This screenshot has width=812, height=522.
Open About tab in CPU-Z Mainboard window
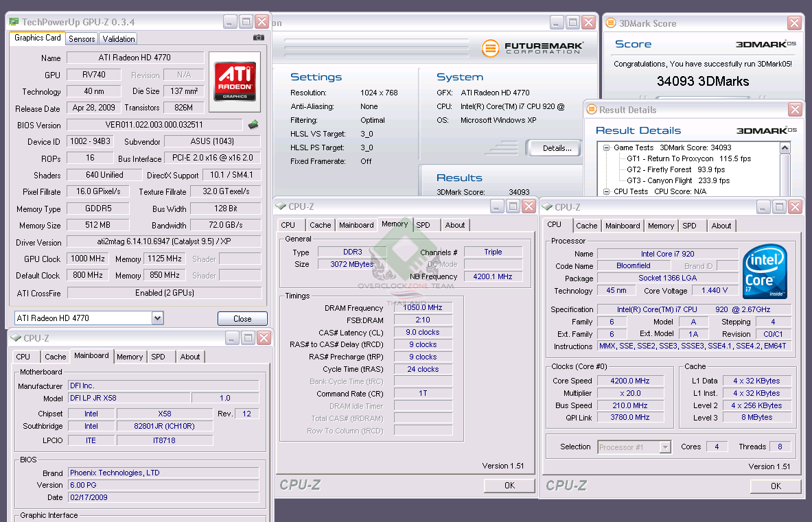tap(190, 357)
